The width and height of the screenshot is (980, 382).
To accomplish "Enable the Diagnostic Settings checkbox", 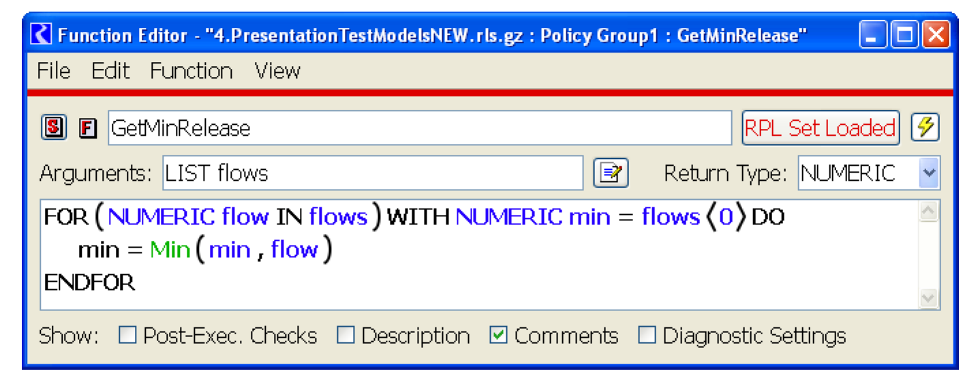I will [x=647, y=335].
